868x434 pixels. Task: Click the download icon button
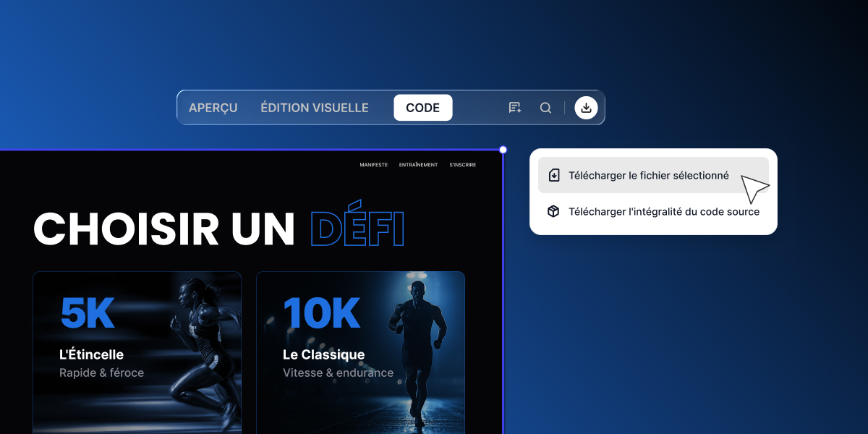pyautogui.click(x=587, y=108)
